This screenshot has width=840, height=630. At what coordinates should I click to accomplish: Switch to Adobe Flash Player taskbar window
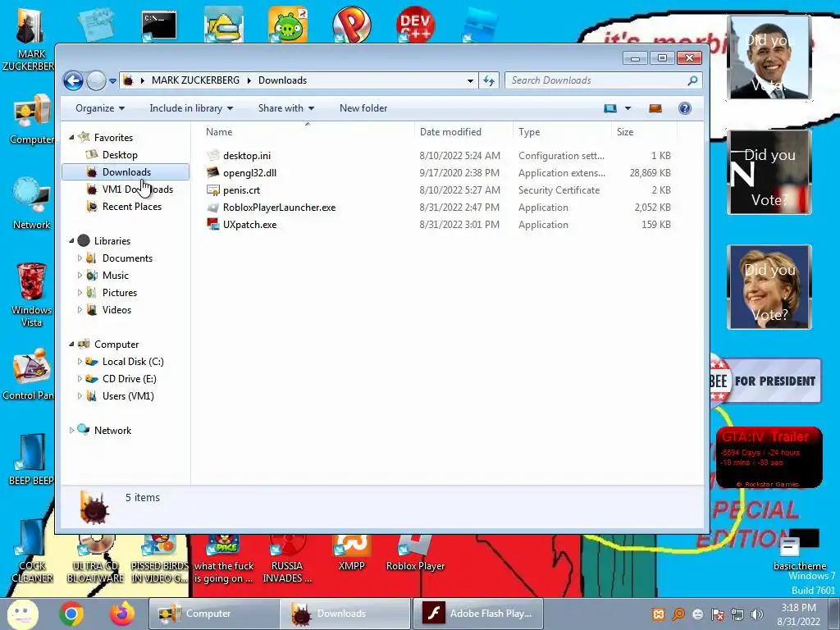(478, 614)
